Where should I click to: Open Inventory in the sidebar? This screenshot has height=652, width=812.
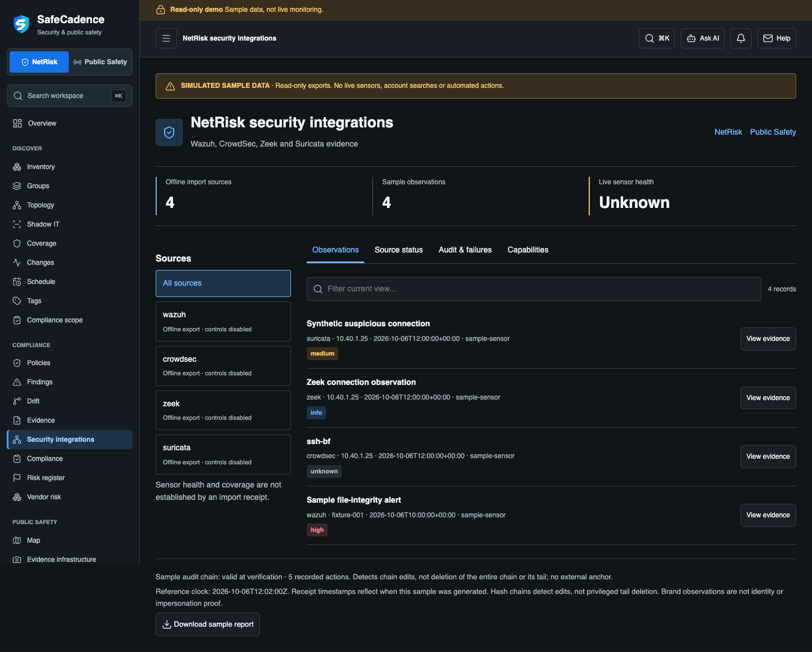click(x=70, y=167)
